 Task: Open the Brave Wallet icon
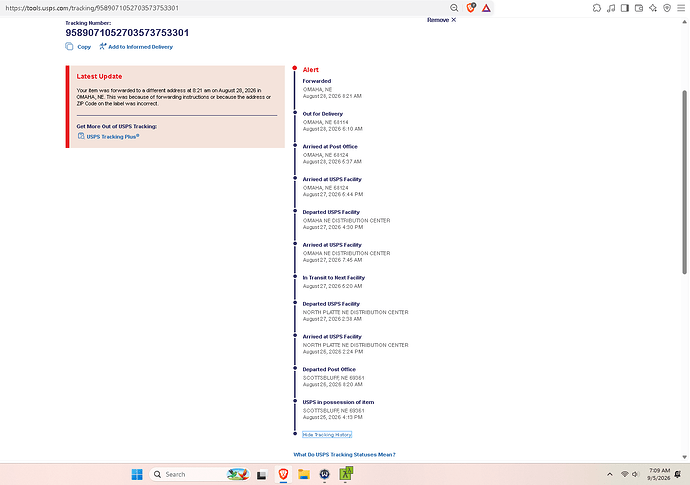point(639,8)
